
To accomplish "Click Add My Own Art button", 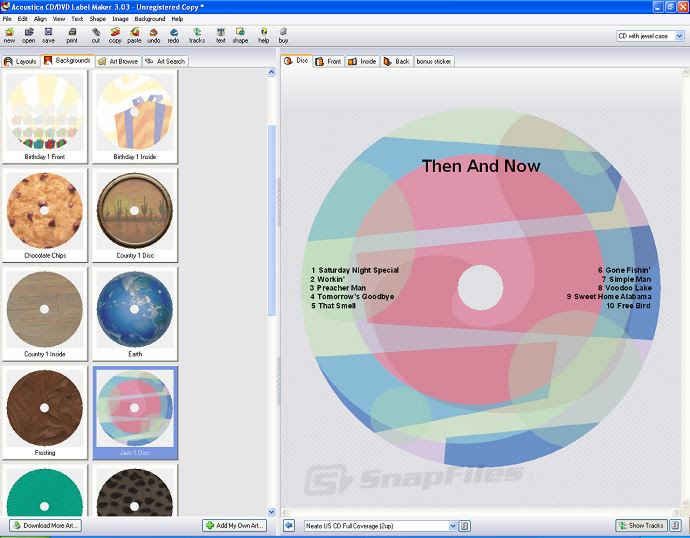I will pyautogui.click(x=235, y=525).
